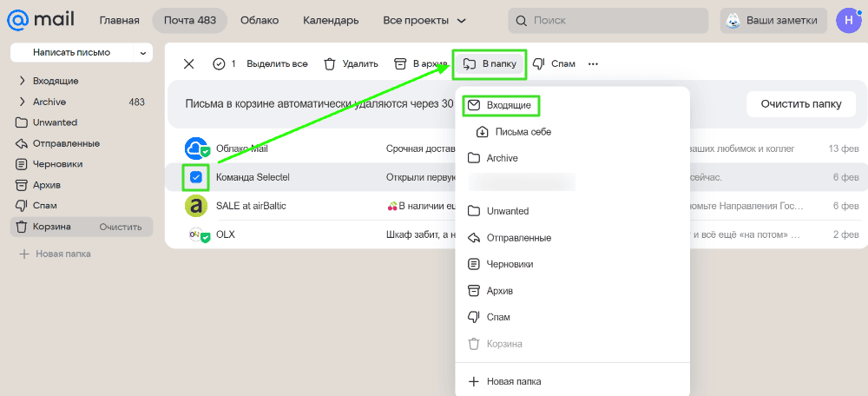Open the Календарь tab
Screen dimensions: 868x396
[x=331, y=21]
